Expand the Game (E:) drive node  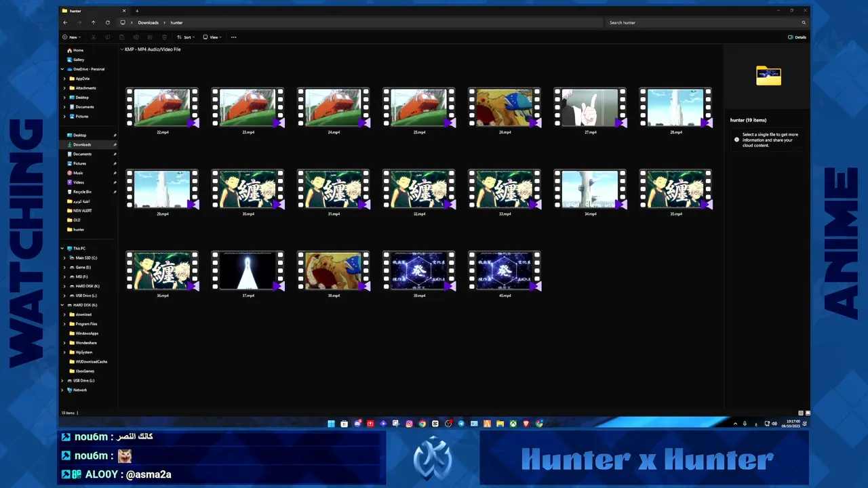click(64, 268)
